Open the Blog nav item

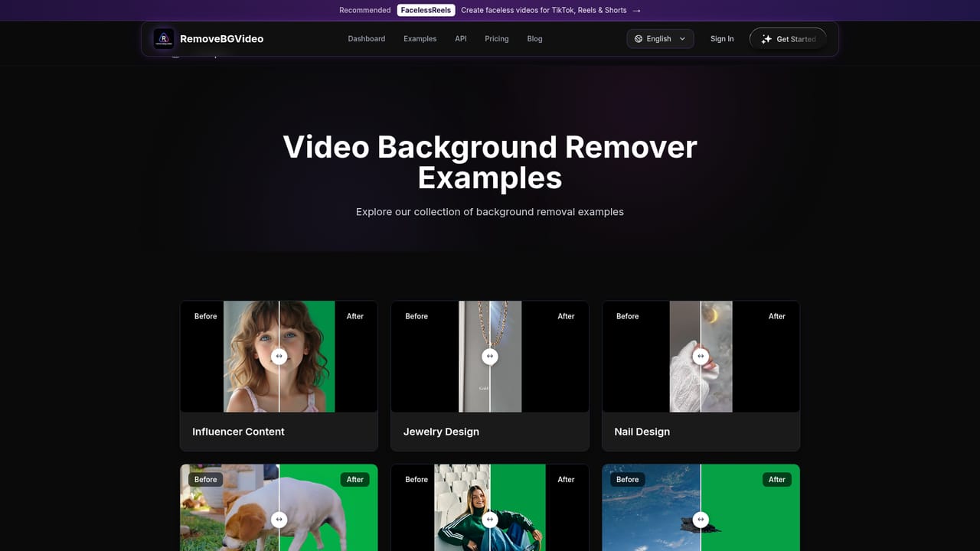535,39
